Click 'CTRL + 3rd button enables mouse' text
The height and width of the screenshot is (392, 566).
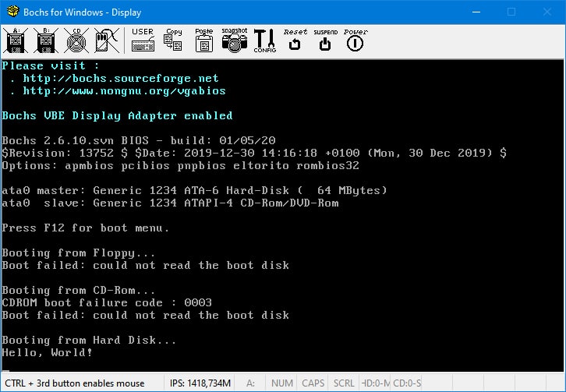pyautogui.click(x=74, y=383)
